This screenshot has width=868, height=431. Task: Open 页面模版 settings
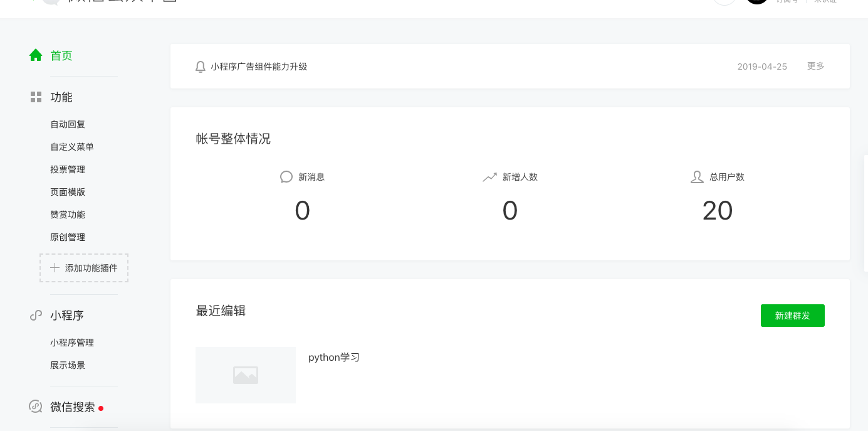(x=67, y=191)
